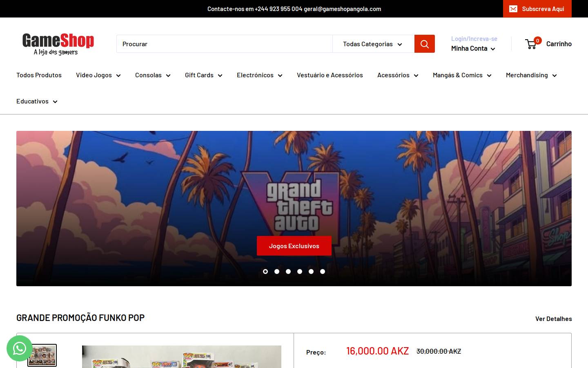Expand the Video Jogos menu
The height and width of the screenshot is (368, 588).
pyautogui.click(x=98, y=75)
